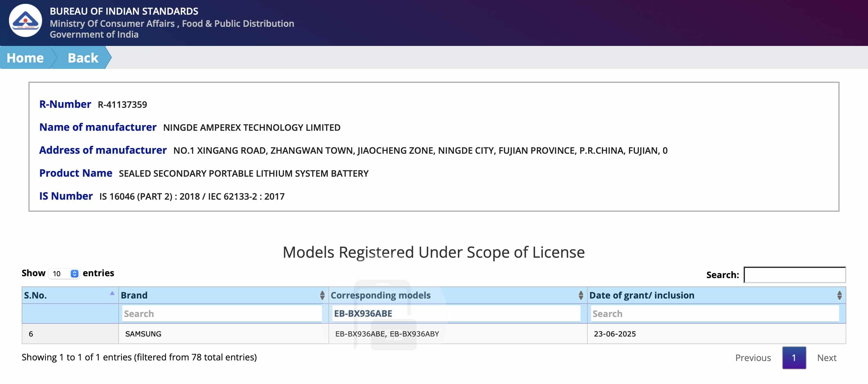
Task: Sort by Date of grant/inclusion
Action: [839, 295]
